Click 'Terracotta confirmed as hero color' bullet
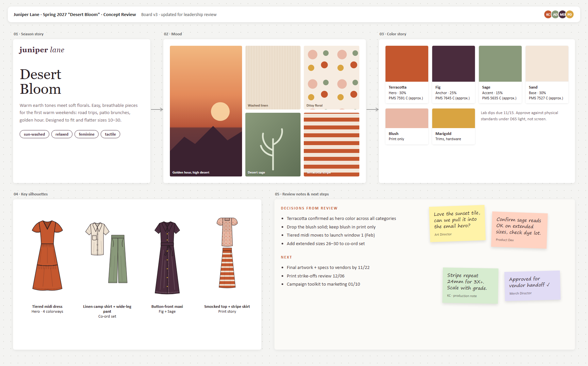The image size is (588, 366). click(341, 218)
